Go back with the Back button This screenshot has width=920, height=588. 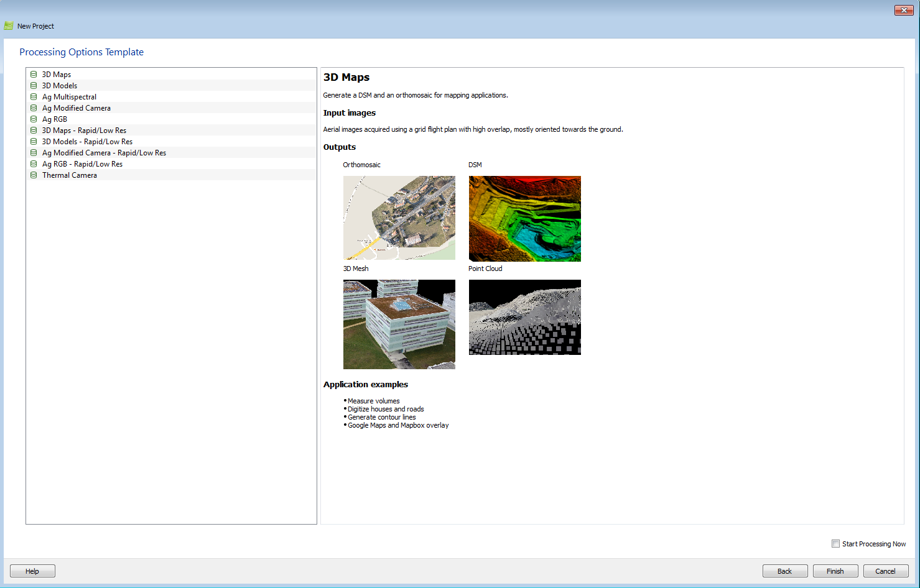(x=785, y=571)
